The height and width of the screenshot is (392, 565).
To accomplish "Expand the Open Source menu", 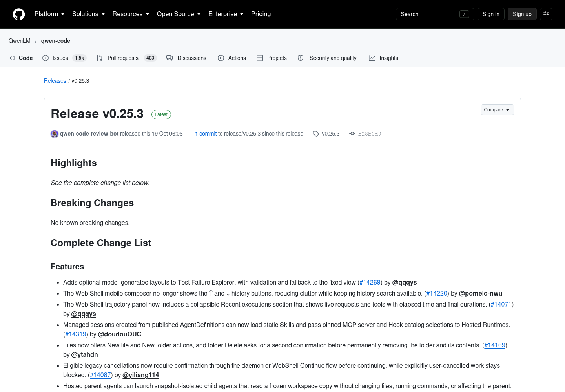I will (x=179, y=14).
